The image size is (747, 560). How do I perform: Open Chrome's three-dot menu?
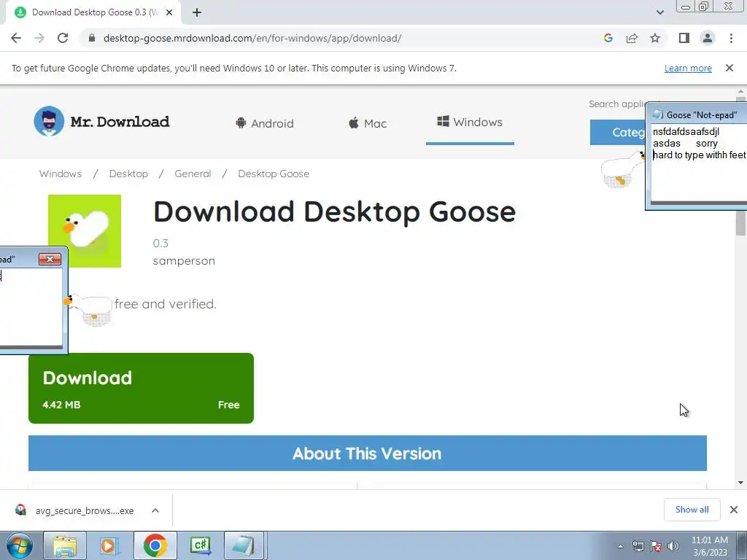731,38
